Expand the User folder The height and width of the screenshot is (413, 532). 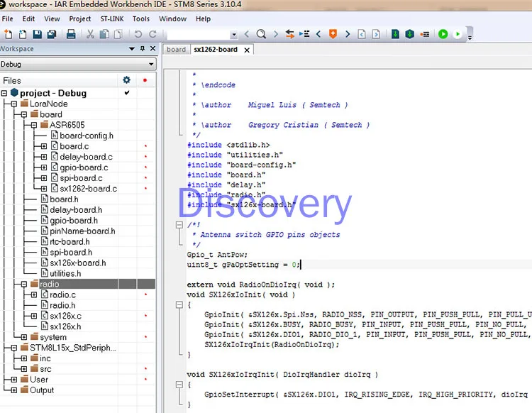coord(14,380)
